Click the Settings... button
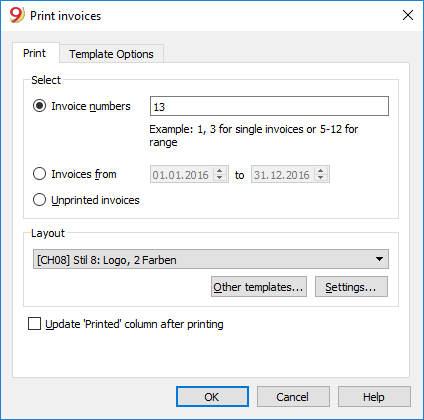Image resolution: width=424 pixels, height=420 pixels. tap(351, 287)
